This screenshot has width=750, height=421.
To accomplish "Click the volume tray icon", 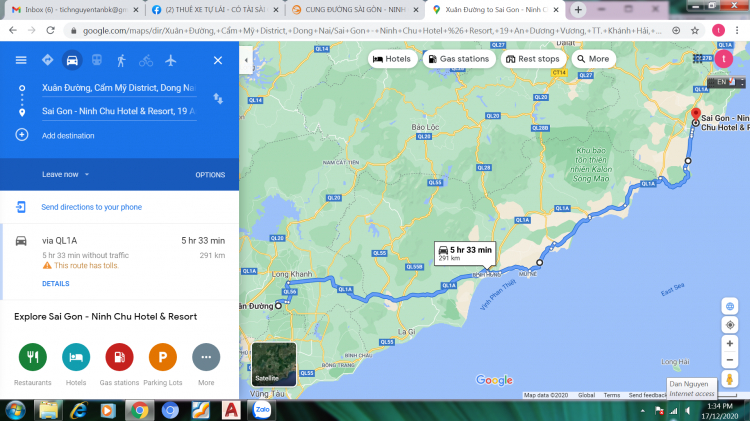I will tap(687, 411).
